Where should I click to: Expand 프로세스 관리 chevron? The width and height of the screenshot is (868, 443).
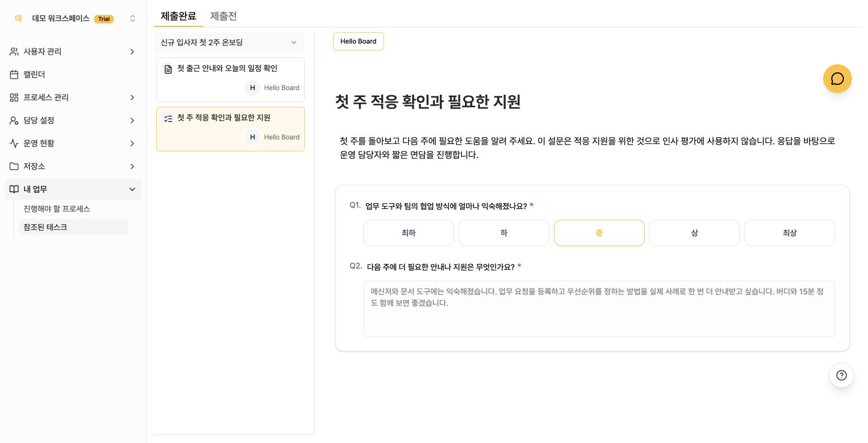click(x=132, y=98)
